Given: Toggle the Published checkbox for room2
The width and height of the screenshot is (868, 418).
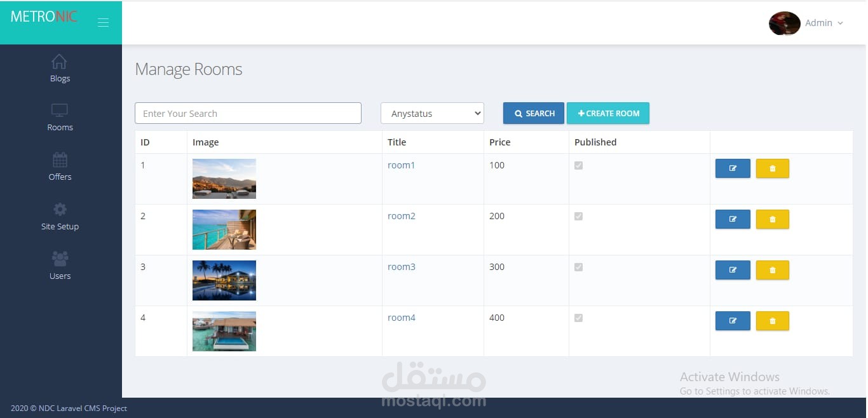Looking at the screenshot, I should tap(578, 216).
